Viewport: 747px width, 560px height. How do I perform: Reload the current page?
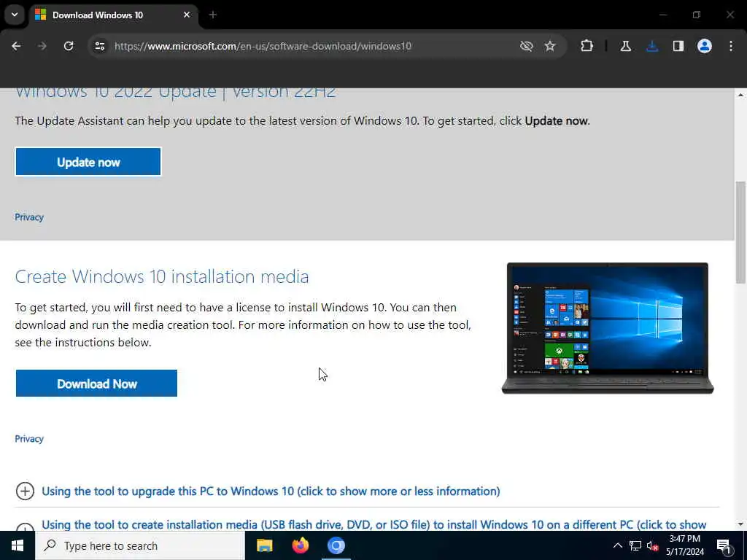point(69,46)
